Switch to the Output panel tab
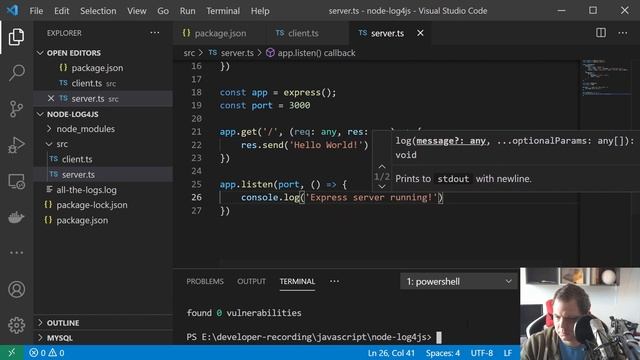 tap(251, 281)
